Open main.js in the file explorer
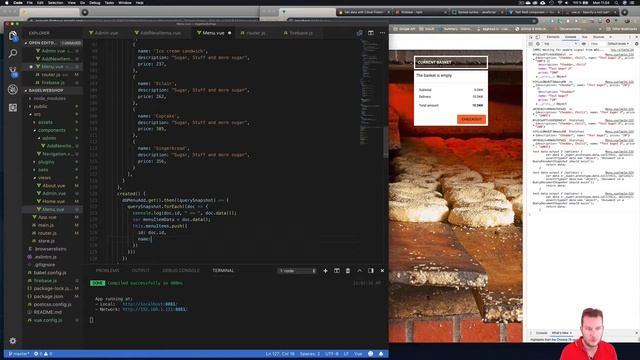The image size is (640, 360). point(46,225)
